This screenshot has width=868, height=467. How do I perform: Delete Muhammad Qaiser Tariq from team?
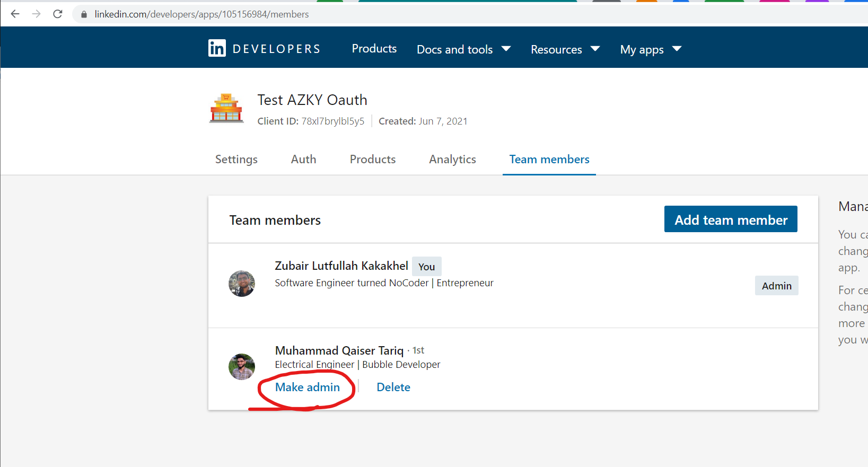coord(393,387)
